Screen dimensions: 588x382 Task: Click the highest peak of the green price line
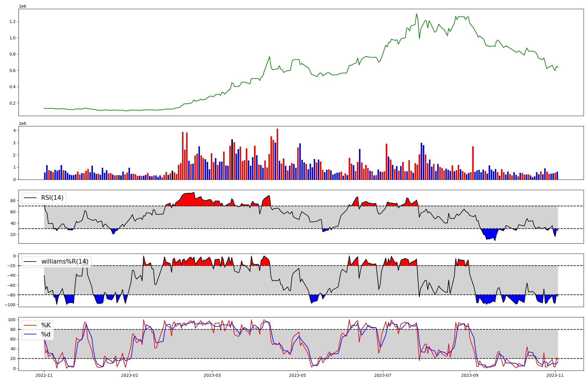416,14
